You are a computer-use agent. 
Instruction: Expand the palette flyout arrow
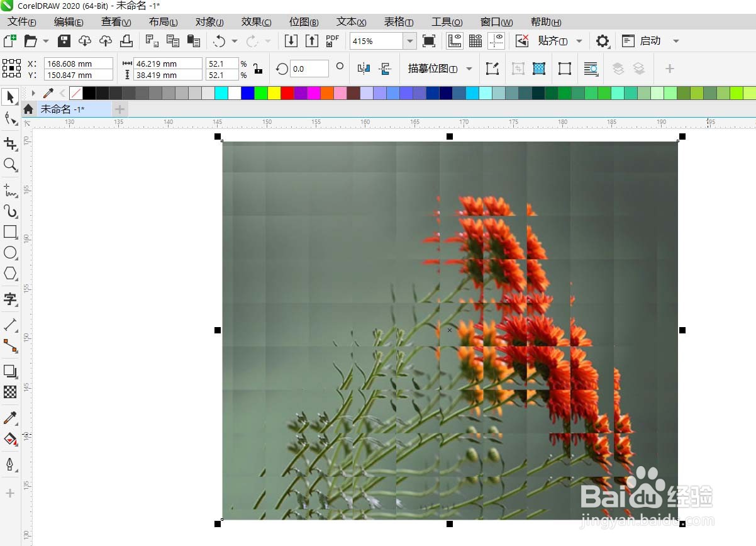coord(33,93)
